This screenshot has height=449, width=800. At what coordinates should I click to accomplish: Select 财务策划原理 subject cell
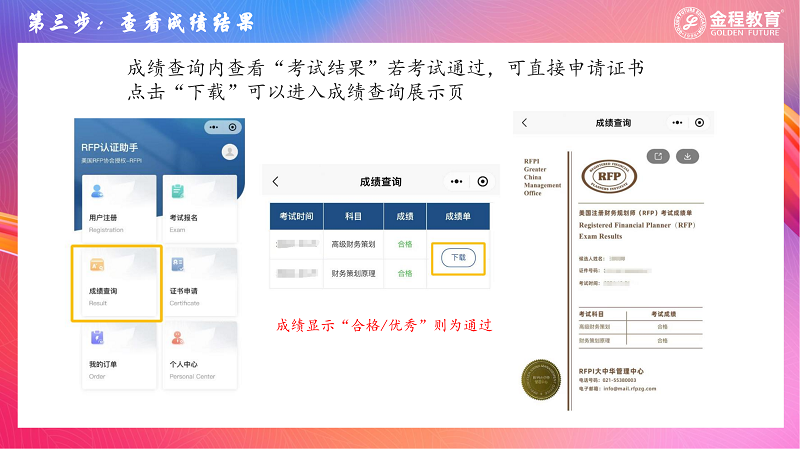(x=353, y=273)
